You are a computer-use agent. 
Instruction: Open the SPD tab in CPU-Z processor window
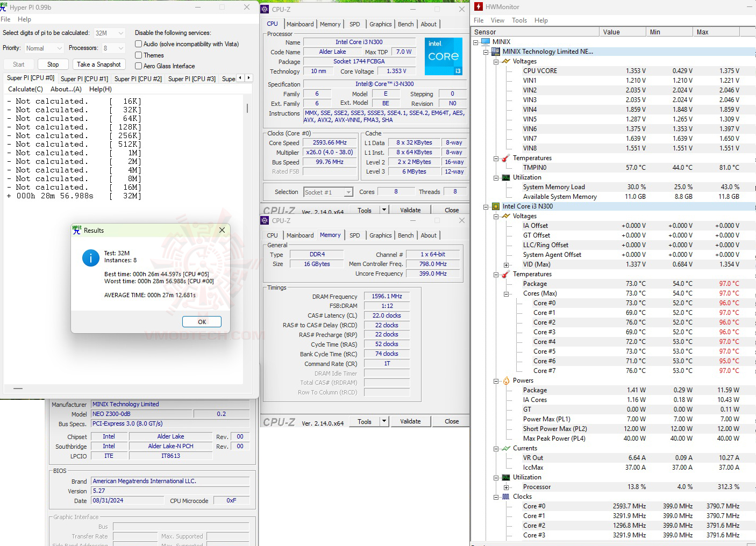pyautogui.click(x=355, y=24)
